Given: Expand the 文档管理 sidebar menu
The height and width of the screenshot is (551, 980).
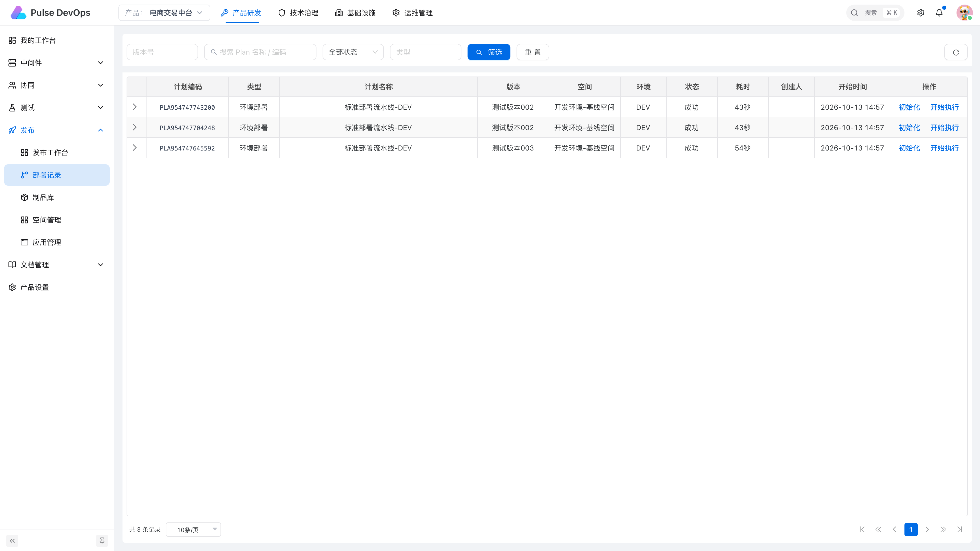Looking at the screenshot, I should [56, 265].
